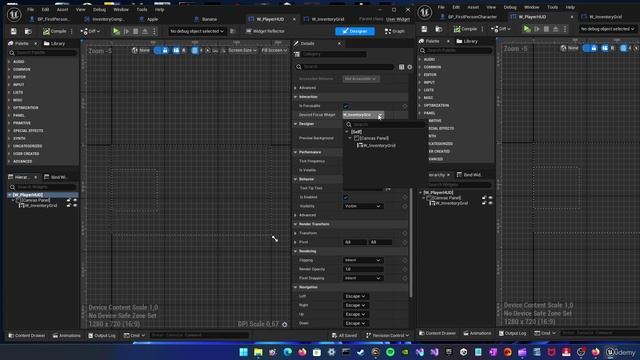This screenshot has width=640, height=360.
Task: Compile the W_PlayerHUD widget in left window
Action: (55, 31)
